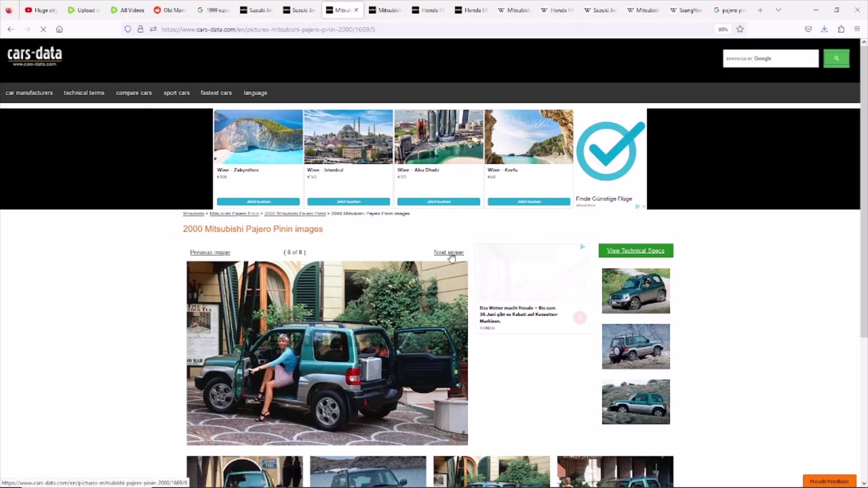The width and height of the screenshot is (868, 488).
Task: Open Istanbul mosque ad image
Action: pos(349,137)
